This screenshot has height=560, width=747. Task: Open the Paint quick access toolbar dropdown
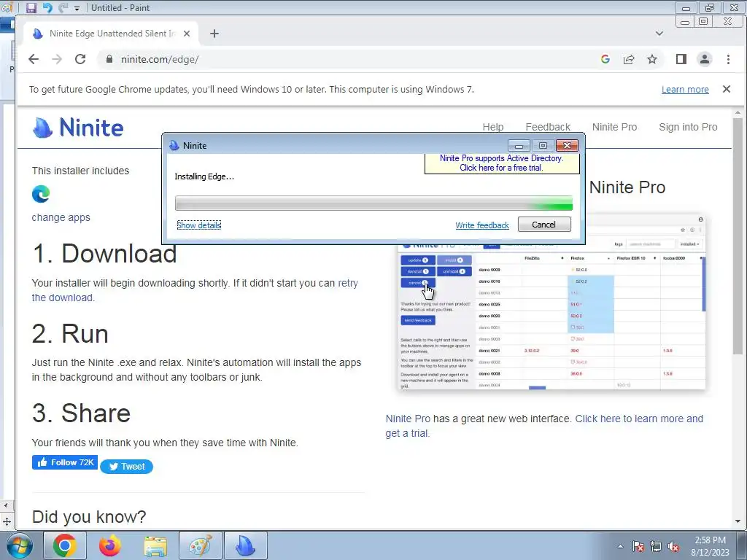click(77, 8)
